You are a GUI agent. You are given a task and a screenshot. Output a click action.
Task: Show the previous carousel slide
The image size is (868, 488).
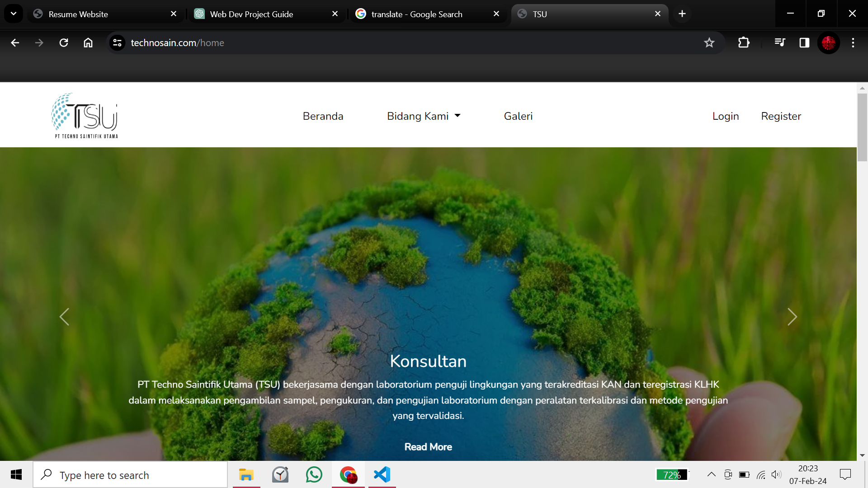(64, 317)
